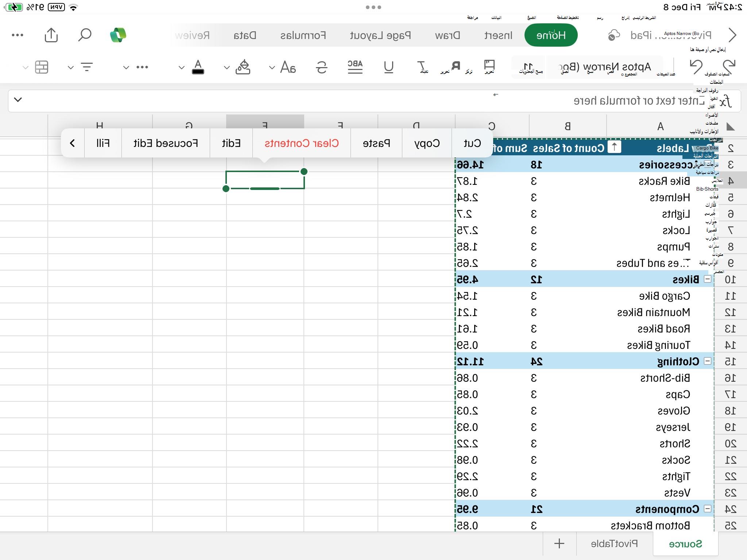Choose Fill in context menu

[103, 143]
